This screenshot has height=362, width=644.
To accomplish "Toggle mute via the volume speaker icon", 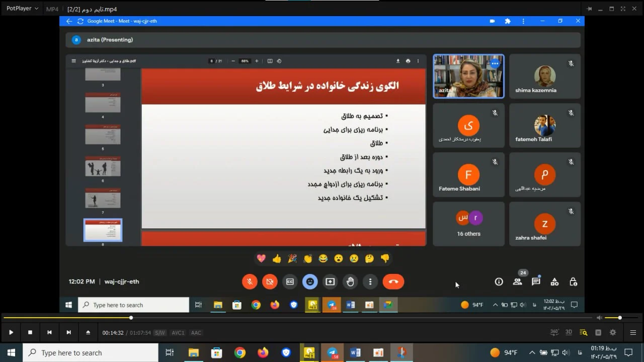I will pos(599,318).
